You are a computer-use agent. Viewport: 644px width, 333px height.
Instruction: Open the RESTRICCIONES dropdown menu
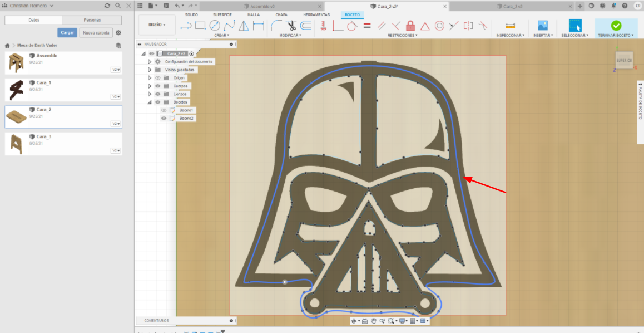[403, 35]
